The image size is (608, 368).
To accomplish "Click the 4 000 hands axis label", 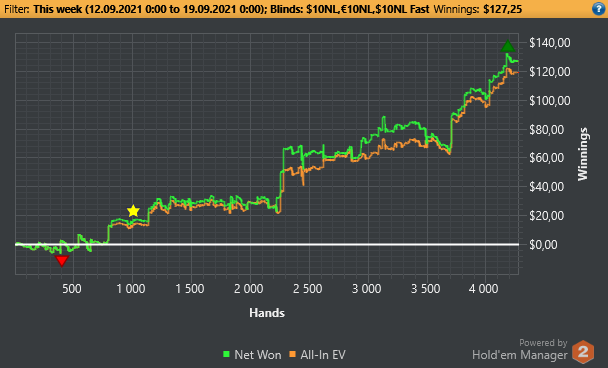I will pos(484,289).
